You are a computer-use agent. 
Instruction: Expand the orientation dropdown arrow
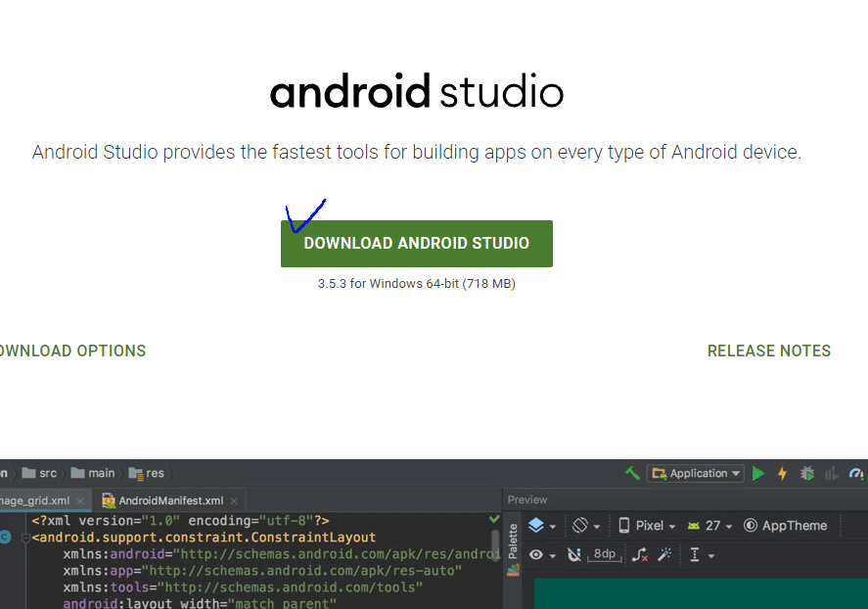point(597,527)
